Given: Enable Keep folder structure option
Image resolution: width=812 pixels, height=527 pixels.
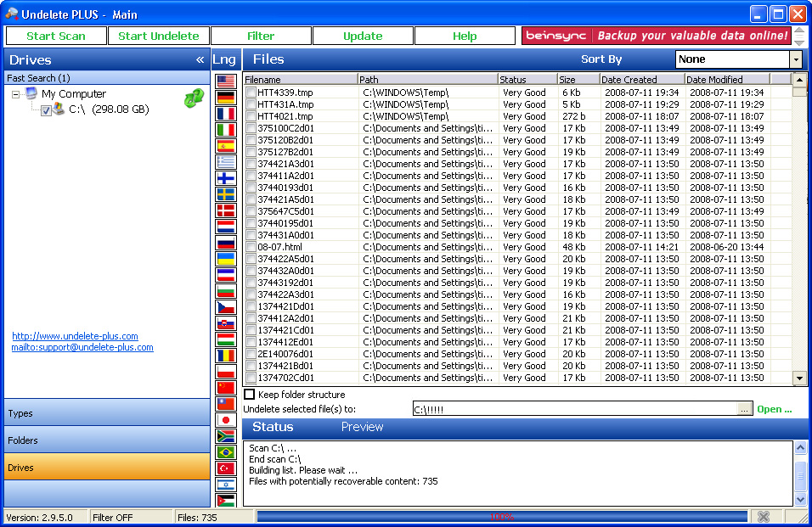Looking at the screenshot, I should tap(250, 395).
